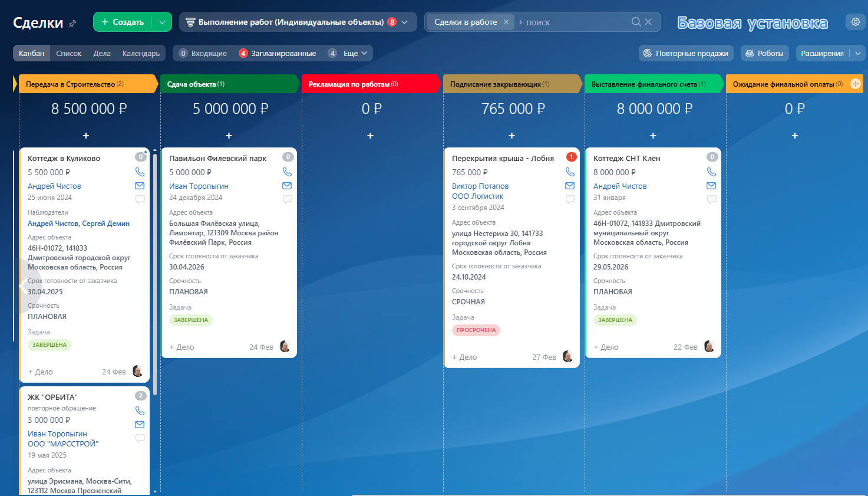The height and width of the screenshot is (496, 868).
Task: Open the ООО Логистик company link
Action: click(478, 196)
